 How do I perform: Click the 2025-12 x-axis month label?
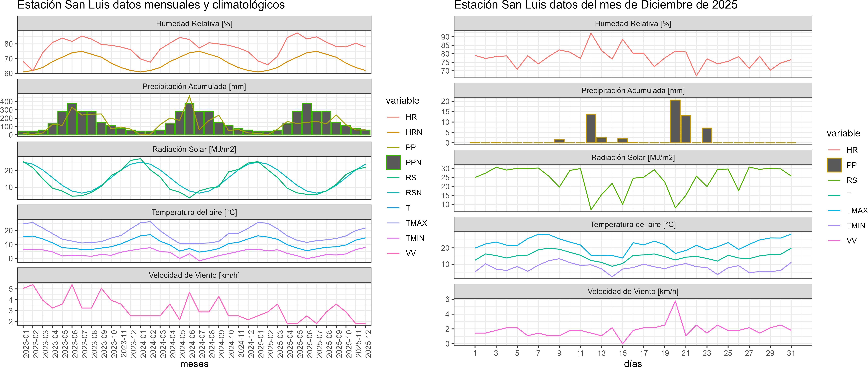[368, 344]
